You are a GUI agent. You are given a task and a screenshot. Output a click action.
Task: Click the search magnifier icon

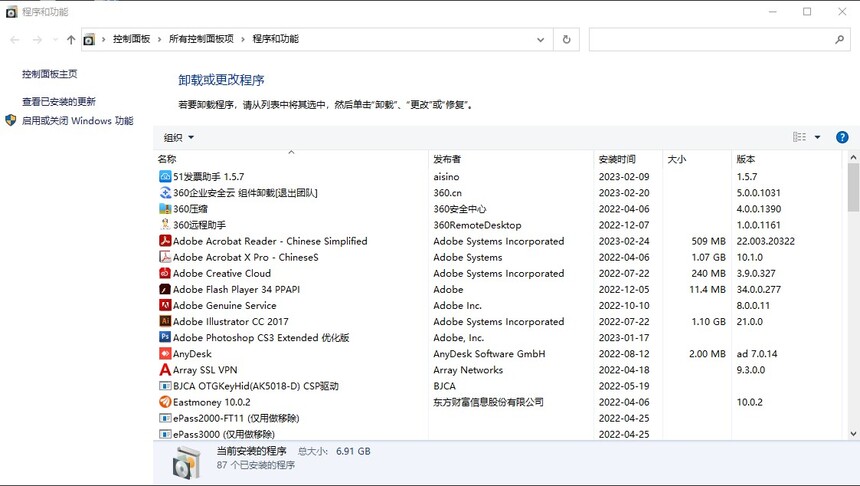839,39
